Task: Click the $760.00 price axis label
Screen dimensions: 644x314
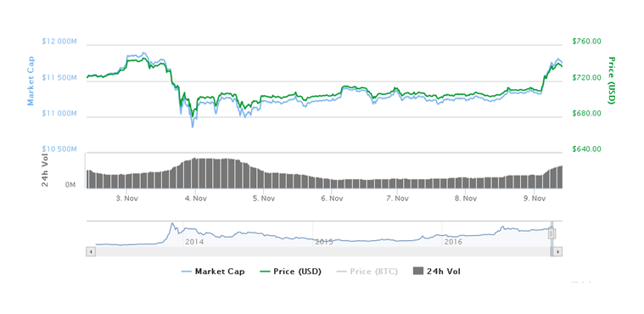Action: [x=586, y=41]
